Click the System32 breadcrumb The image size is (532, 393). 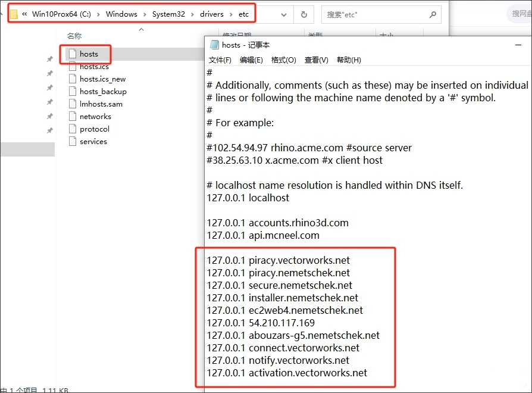(x=168, y=14)
